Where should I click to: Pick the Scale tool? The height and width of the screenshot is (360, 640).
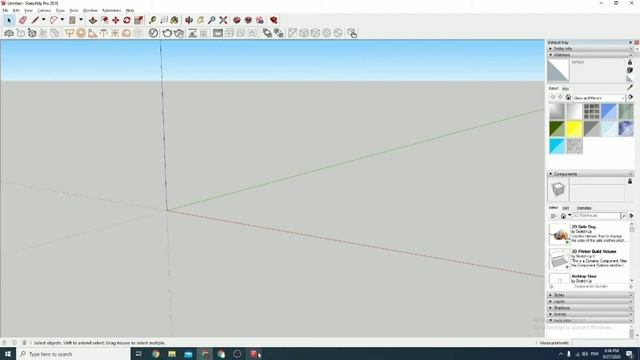coord(139,20)
